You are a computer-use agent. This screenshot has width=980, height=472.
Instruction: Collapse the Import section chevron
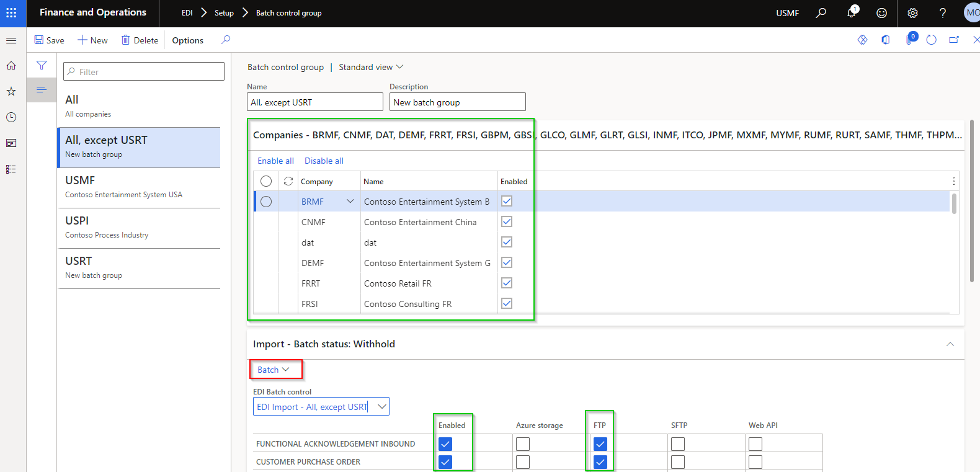(950, 344)
